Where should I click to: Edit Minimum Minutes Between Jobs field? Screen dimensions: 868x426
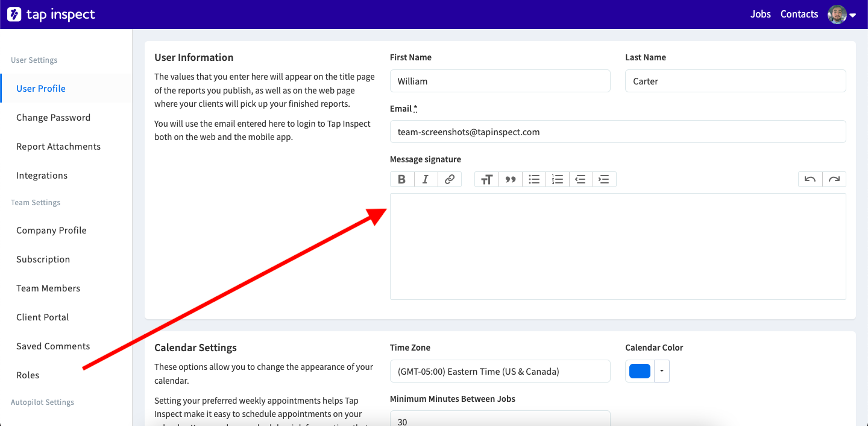click(500, 419)
